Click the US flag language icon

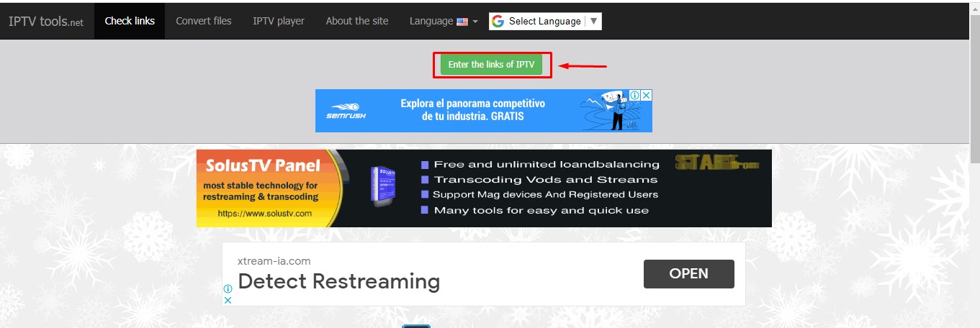tap(462, 22)
